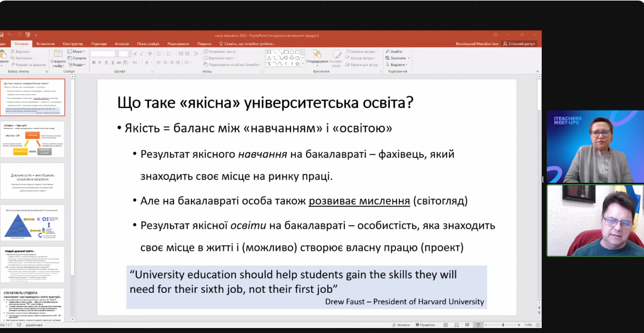Align text left in the paragraph group

tap(160, 62)
